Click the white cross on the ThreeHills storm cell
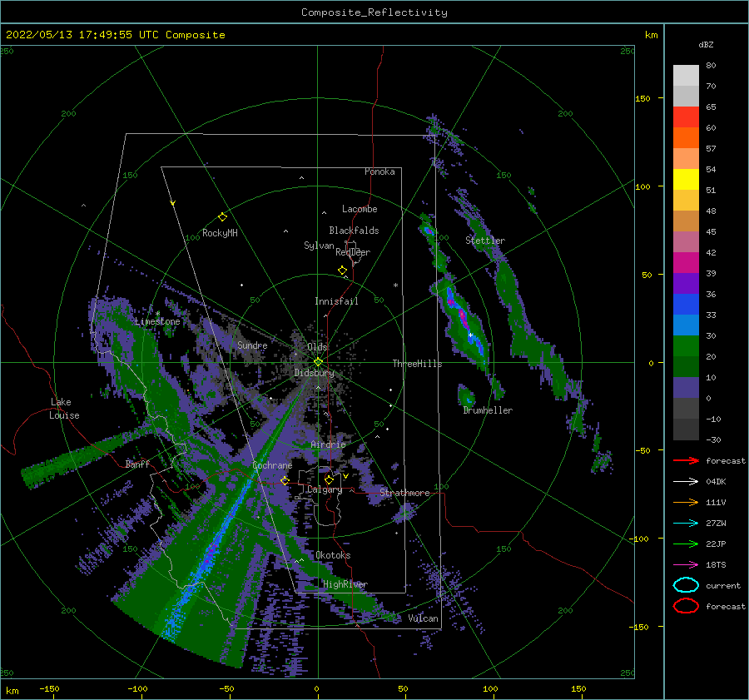Image resolution: width=749 pixels, height=700 pixels. pyautogui.click(x=470, y=335)
